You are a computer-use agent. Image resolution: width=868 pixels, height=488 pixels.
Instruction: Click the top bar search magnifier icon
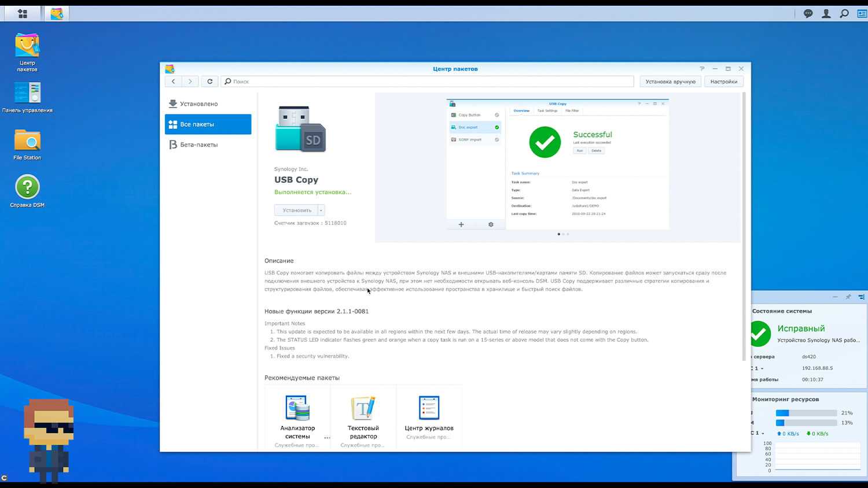[844, 13]
